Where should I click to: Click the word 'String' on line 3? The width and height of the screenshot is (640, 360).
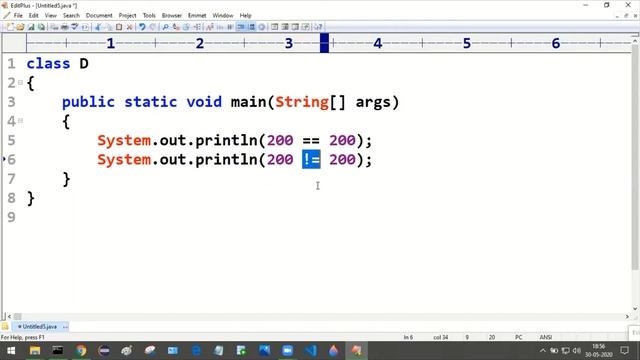pyautogui.click(x=302, y=102)
